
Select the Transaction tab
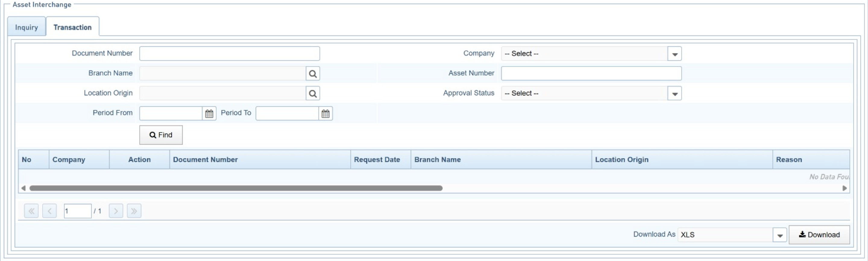(72, 27)
